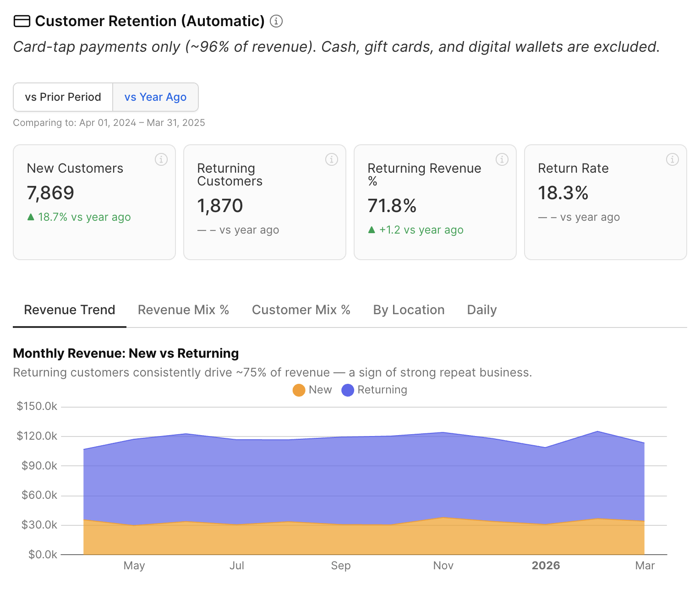
Task: Open the Daily tab
Action: 481,310
